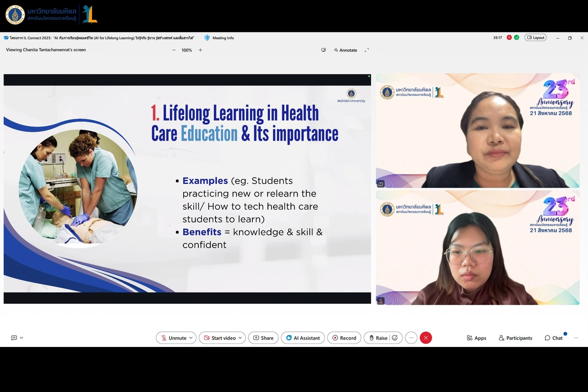Start recording with the Record button
This screenshot has height=392, width=588.
coord(344,338)
